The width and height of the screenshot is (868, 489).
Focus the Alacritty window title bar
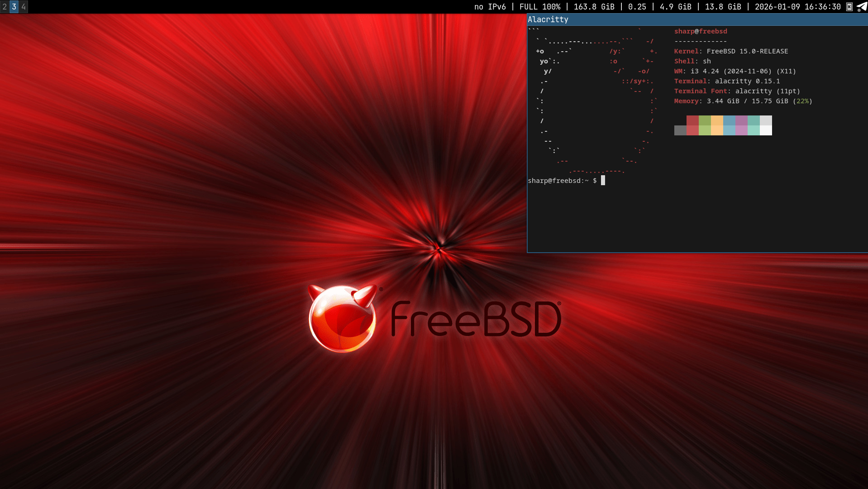[x=697, y=19]
